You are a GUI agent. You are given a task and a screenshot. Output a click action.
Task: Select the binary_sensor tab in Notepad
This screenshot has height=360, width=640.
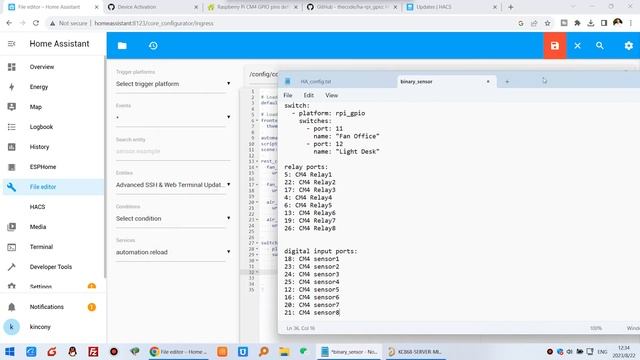point(416,82)
